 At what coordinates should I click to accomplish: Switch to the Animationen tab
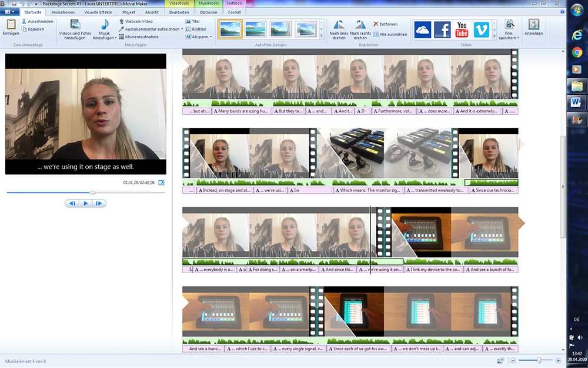pos(63,12)
